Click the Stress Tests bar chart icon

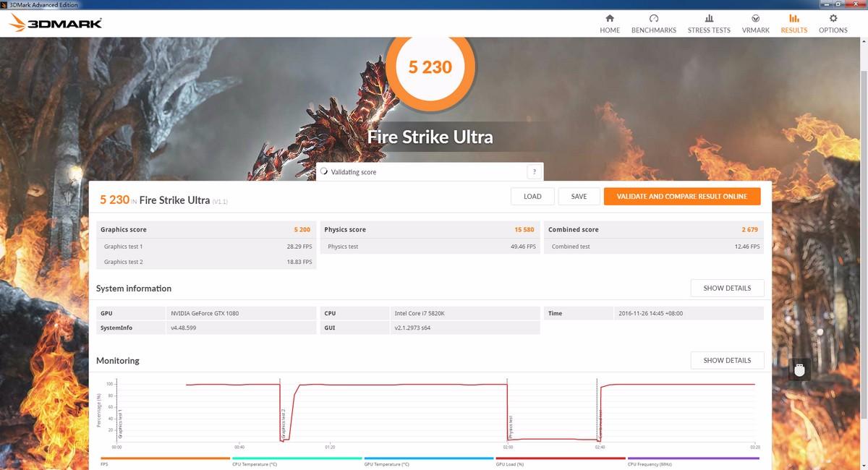pos(709,19)
